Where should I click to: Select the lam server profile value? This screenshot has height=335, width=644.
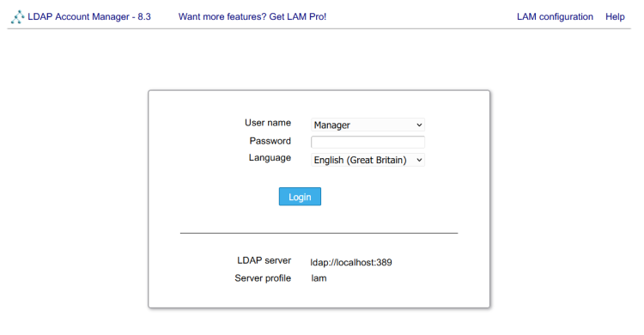pyautogui.click(x=319, y=278)
